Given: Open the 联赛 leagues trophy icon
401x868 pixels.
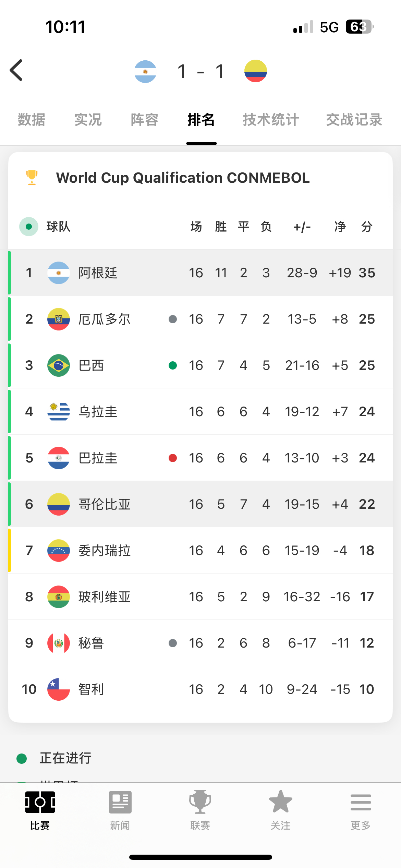Looking at the screenshot, I should coord(200,802).
